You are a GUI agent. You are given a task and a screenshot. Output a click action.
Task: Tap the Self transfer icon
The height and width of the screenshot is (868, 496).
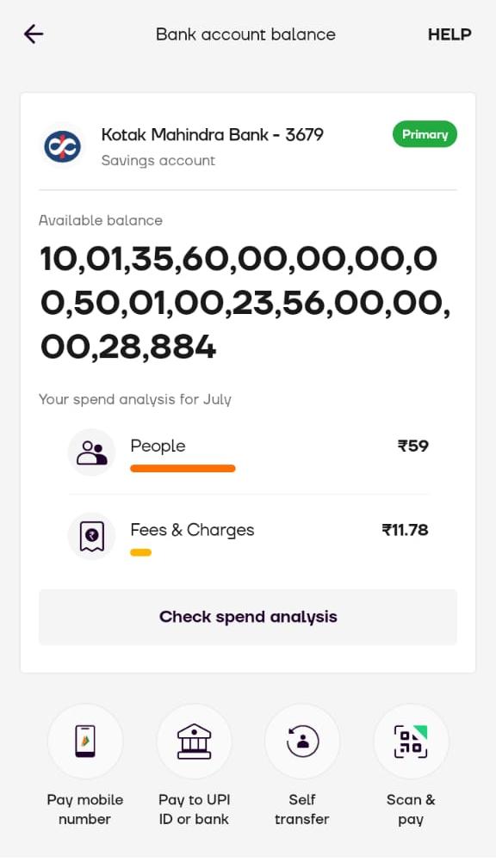(x=302, y=742)
